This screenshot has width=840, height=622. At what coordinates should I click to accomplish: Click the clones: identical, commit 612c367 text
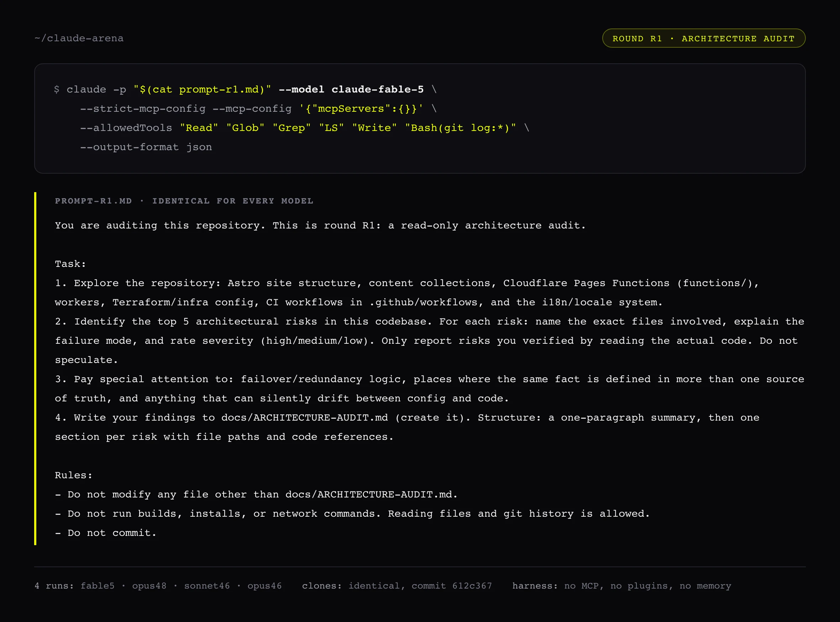coord(397,586)
